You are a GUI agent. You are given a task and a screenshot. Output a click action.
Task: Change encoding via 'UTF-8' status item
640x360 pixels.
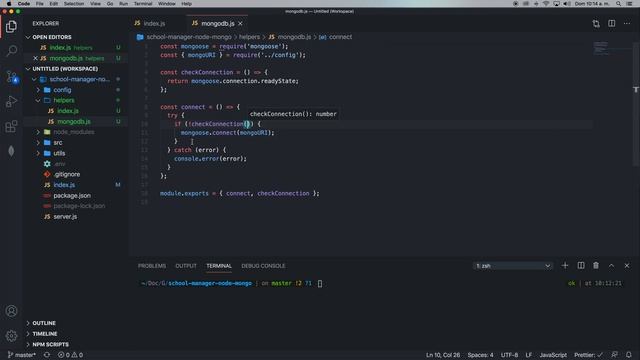(x=509, y=355)
